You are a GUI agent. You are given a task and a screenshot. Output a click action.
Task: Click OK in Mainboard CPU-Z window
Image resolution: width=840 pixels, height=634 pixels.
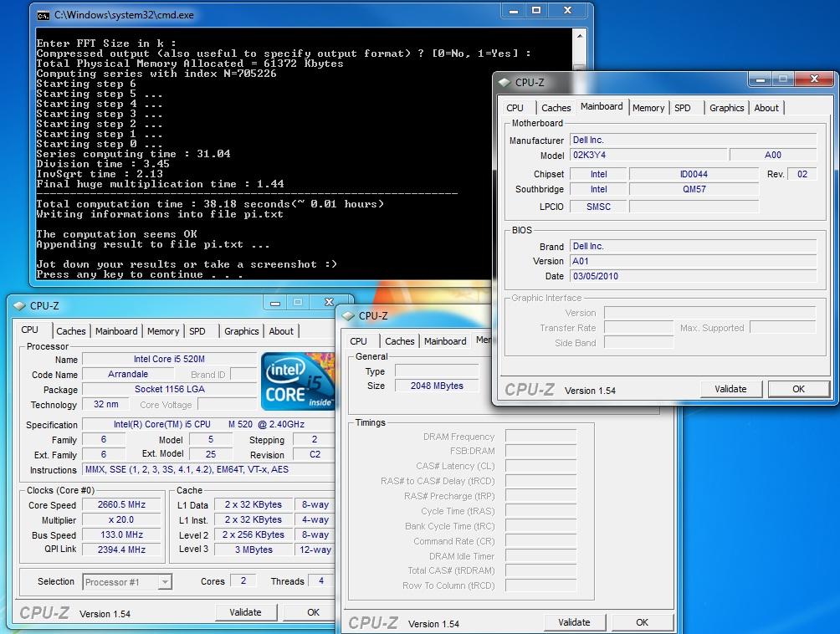[x=799, y=389]
